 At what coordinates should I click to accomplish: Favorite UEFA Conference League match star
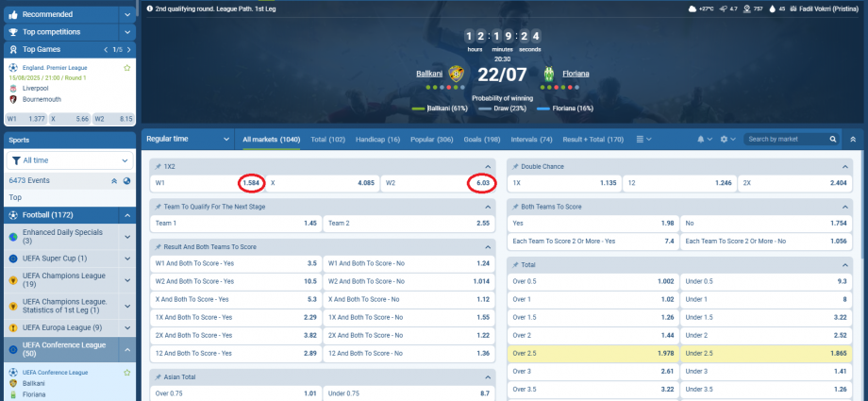coord(126,373)
